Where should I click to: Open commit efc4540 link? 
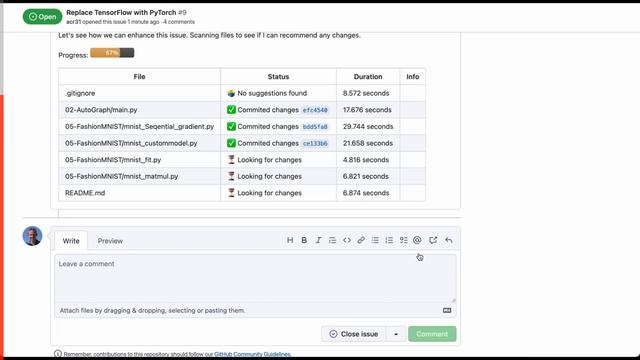(315, 110)
